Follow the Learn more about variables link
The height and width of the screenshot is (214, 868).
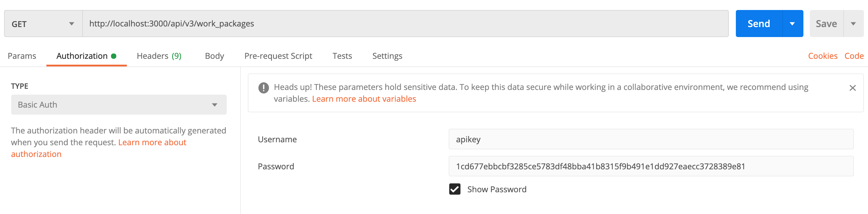pyautogui.click(x=364, y=99)
